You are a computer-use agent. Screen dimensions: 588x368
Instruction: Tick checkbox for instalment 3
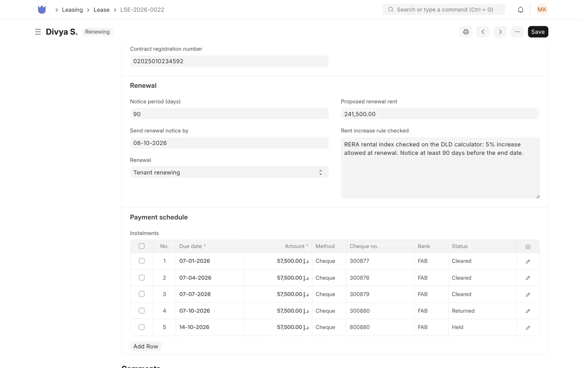click(141, 294)
